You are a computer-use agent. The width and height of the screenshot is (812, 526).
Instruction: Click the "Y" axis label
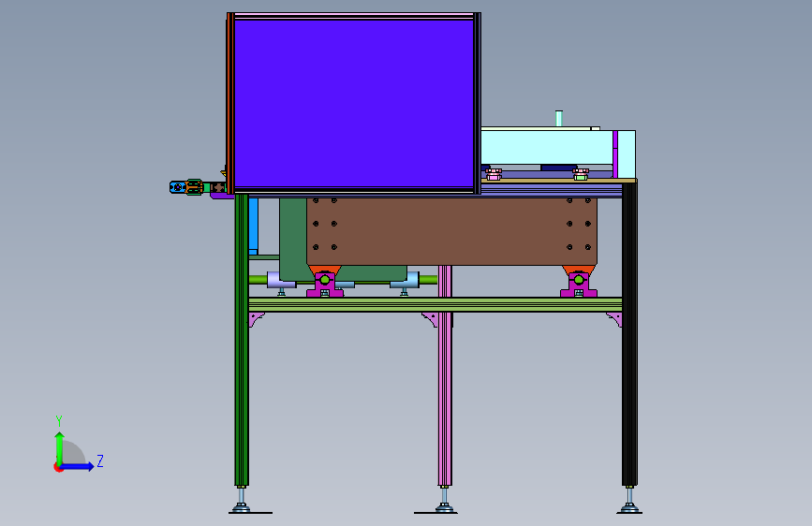coord(59,421)
